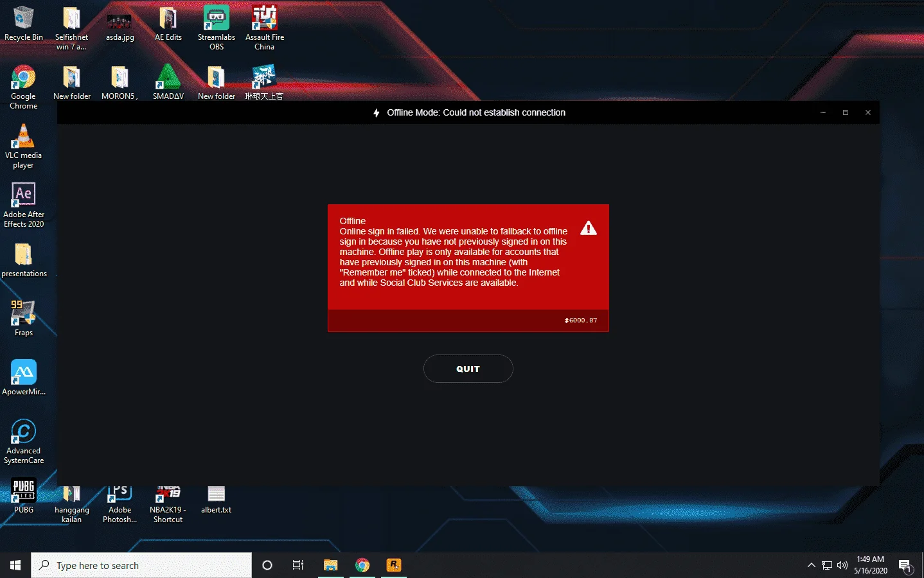Click the window title 'Offline Mode: Could not establish connection'

coord(476,112)
